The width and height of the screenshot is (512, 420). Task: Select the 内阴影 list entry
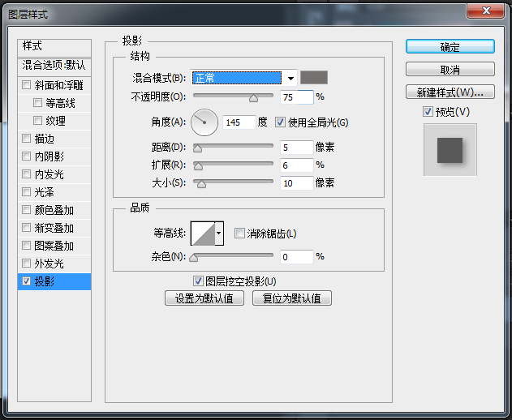click(54, 156)
